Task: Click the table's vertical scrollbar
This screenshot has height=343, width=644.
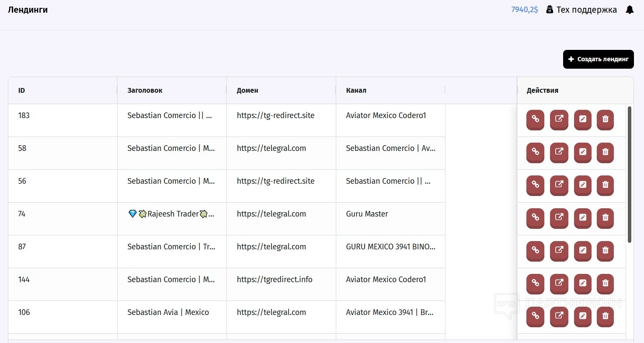Action: pyautogui.click(x=630, y=175)
